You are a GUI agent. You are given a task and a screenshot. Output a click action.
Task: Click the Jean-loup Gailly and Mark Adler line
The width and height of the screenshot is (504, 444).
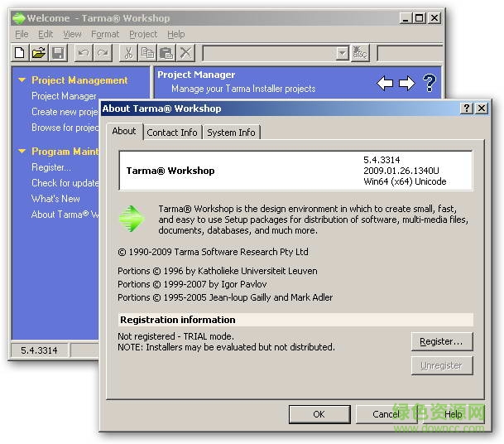pyautogui.click(x=225, y=297)
